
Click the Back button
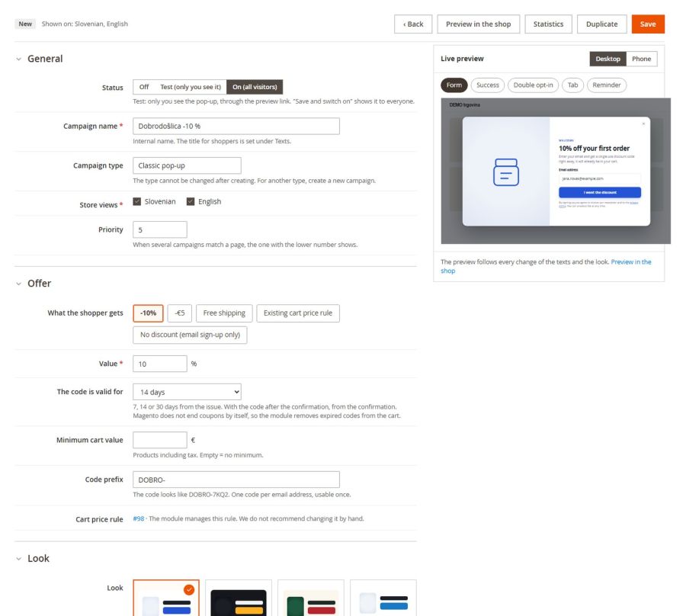pyautogui.click(x=413, y=24)
